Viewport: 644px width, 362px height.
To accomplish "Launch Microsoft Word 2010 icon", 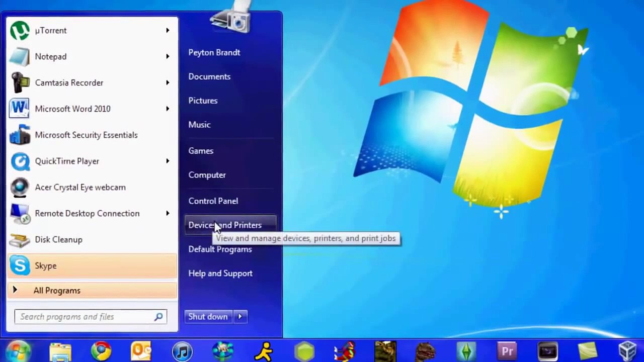I will (20, 109).
